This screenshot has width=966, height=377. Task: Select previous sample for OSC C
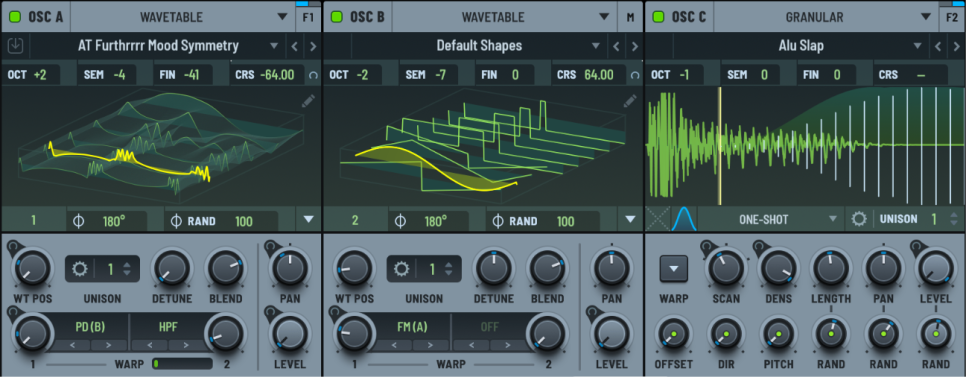[938, 46]
